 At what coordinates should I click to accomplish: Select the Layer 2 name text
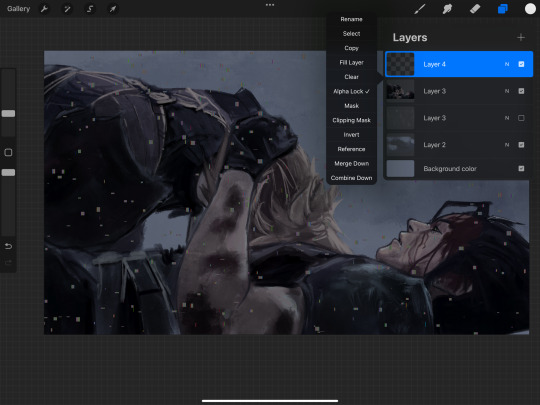(x=434, y=145)
